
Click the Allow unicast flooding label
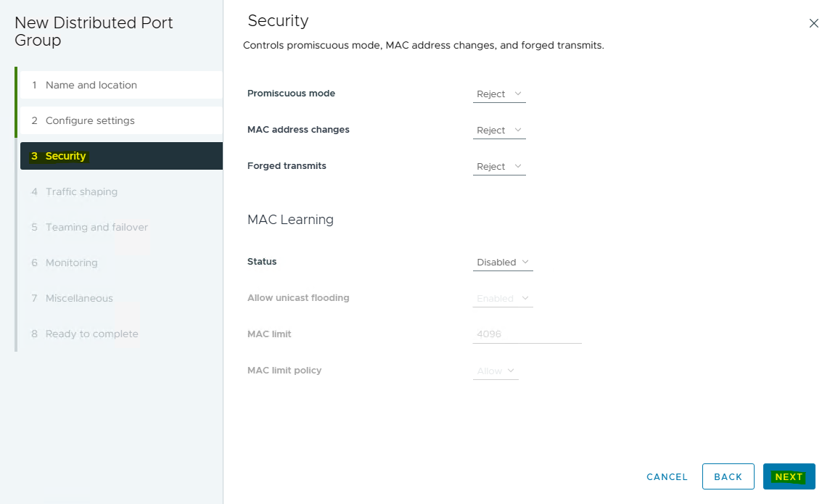[x=298, y=298]
